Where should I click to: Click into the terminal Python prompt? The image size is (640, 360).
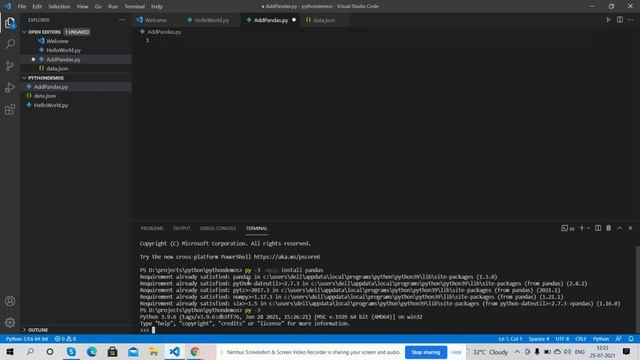pyautogui.click(x=154, y=330)
